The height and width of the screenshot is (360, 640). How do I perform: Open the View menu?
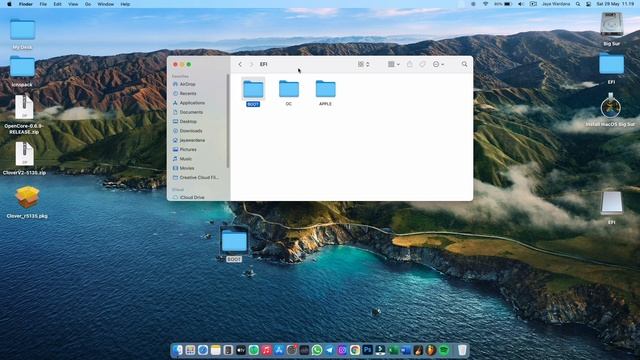[73, 4]
